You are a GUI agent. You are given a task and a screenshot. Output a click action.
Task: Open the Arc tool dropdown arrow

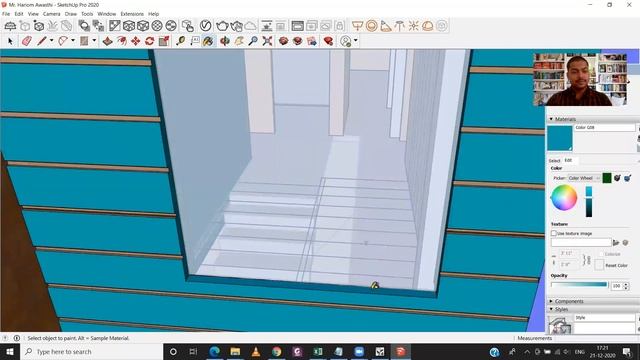click(73, 41)
